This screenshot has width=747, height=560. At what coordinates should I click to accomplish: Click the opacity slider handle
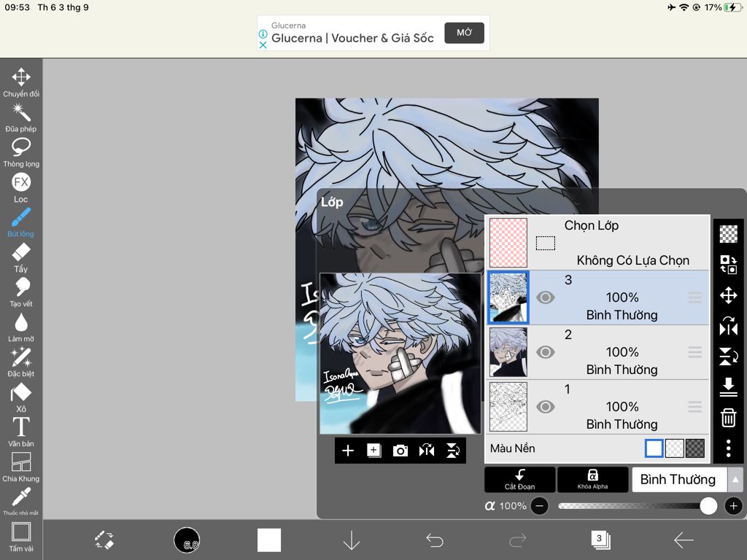coord(708,506)
